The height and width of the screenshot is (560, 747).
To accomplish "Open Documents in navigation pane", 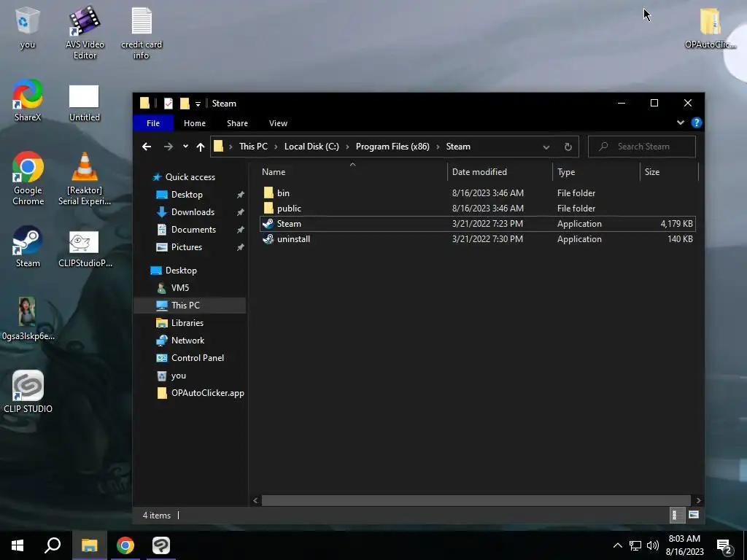I will (193, 230).
